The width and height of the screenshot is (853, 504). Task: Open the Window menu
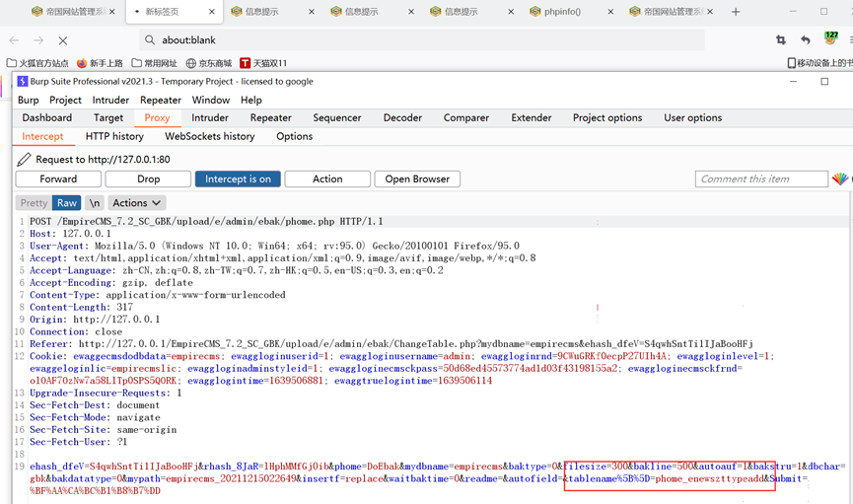point(210,101)
